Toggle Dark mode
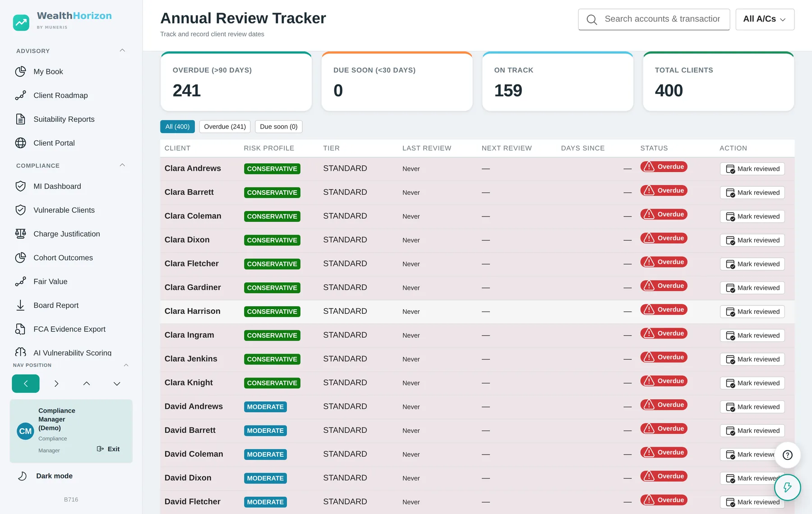Image resolution: width=812 pixels, height=514 pixels. tap(45, 476)
